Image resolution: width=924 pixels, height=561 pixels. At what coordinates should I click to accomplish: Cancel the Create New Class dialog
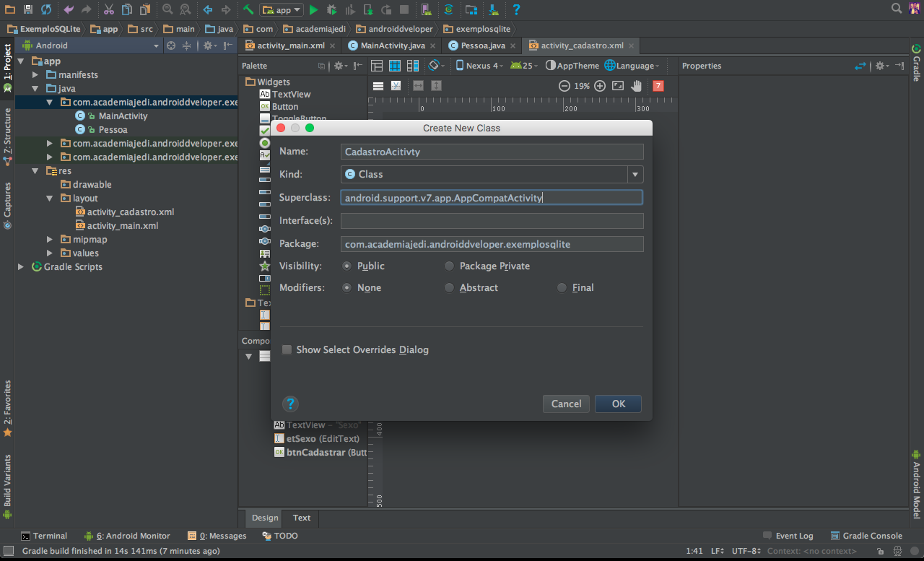pos(566,404)
